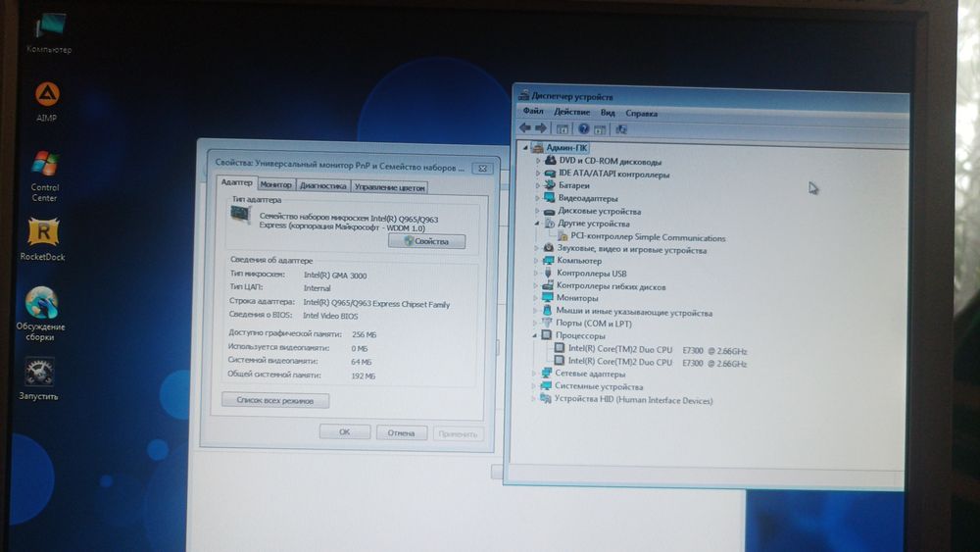The height and width of the screenshot is (552, 980).
Task: Click Список всех режимов button
Action: [275, 400]
